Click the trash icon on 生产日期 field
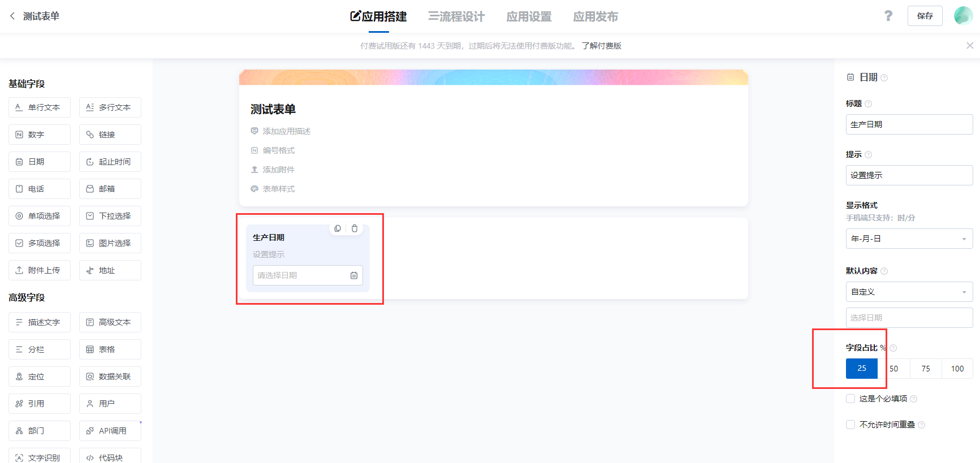The height and width of the screenshot is (463, 980). click(x=355, y=228)
